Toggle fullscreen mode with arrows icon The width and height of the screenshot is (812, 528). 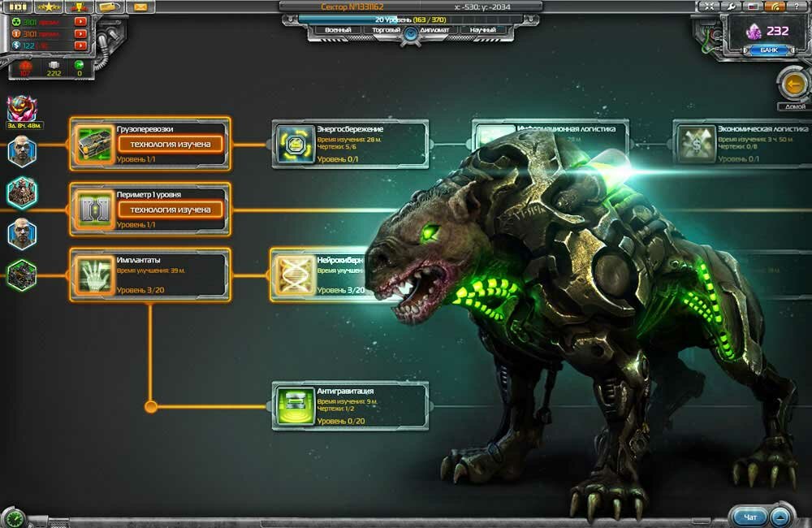click(x=708, y=6)
